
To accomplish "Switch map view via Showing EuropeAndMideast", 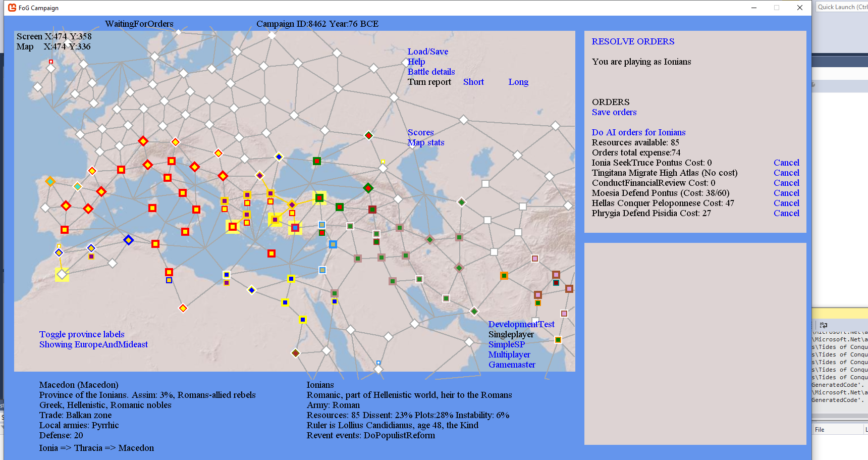I will [93, 344].
